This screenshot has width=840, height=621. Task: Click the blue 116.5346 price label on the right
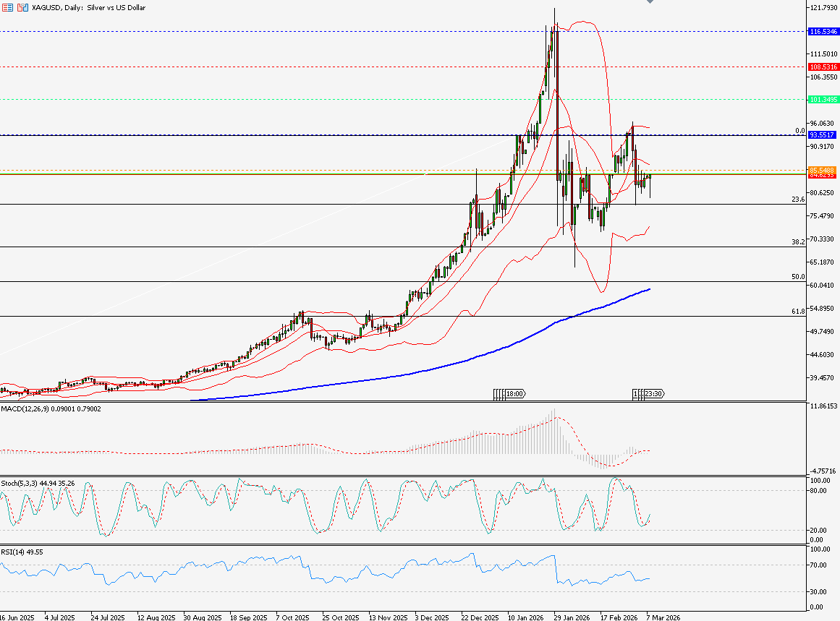click(823, 31)
